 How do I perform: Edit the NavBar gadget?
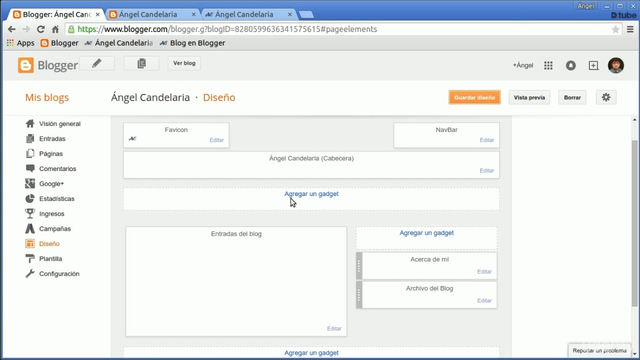pos(487,140)
